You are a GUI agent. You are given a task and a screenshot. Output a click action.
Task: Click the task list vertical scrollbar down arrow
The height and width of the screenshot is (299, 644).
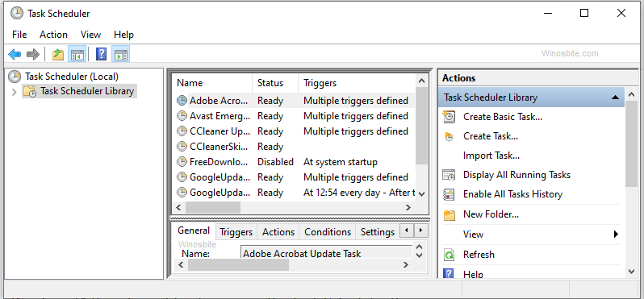[x=421, y=193]
